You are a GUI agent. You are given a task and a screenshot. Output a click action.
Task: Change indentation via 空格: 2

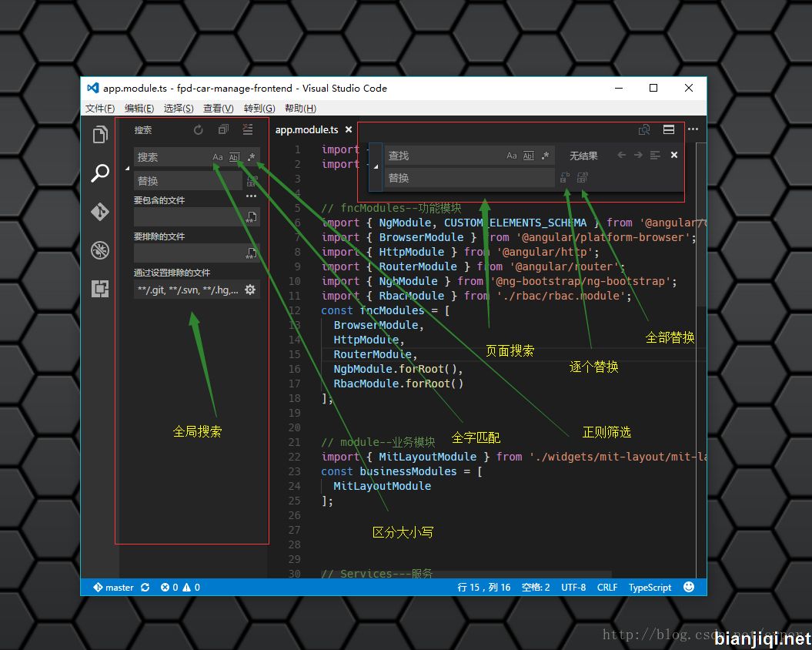[x=536, y=588]
